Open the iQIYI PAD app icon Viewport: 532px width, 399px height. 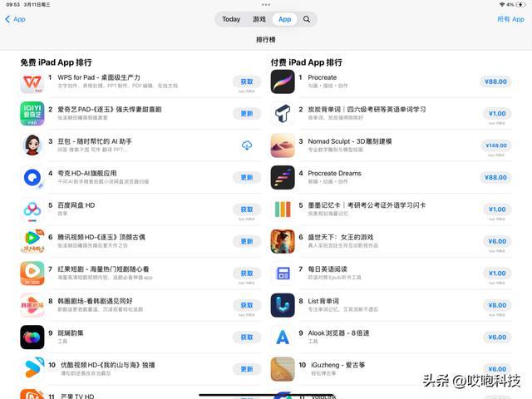point(32,114)
